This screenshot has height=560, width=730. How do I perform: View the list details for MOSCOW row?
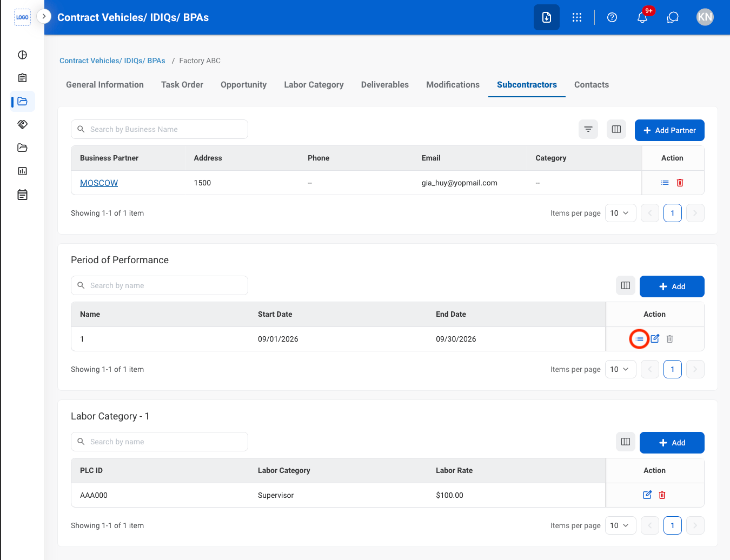point(665,183)
